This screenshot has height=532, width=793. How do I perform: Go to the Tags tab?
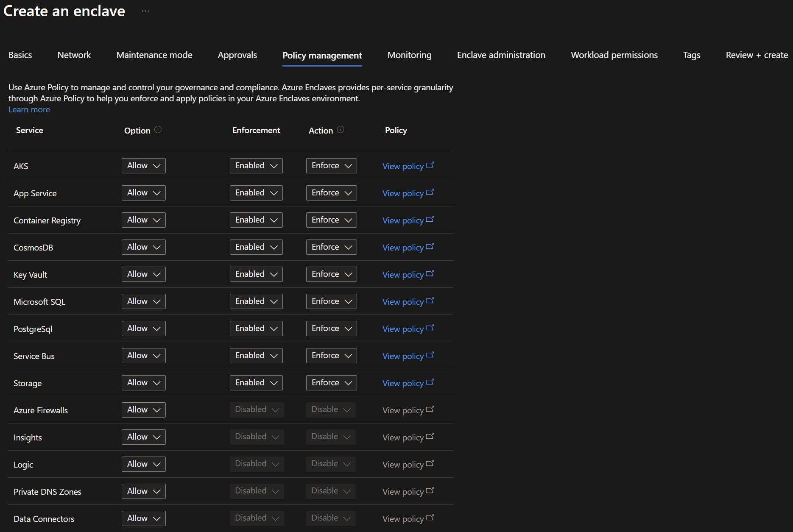[692, 55]
